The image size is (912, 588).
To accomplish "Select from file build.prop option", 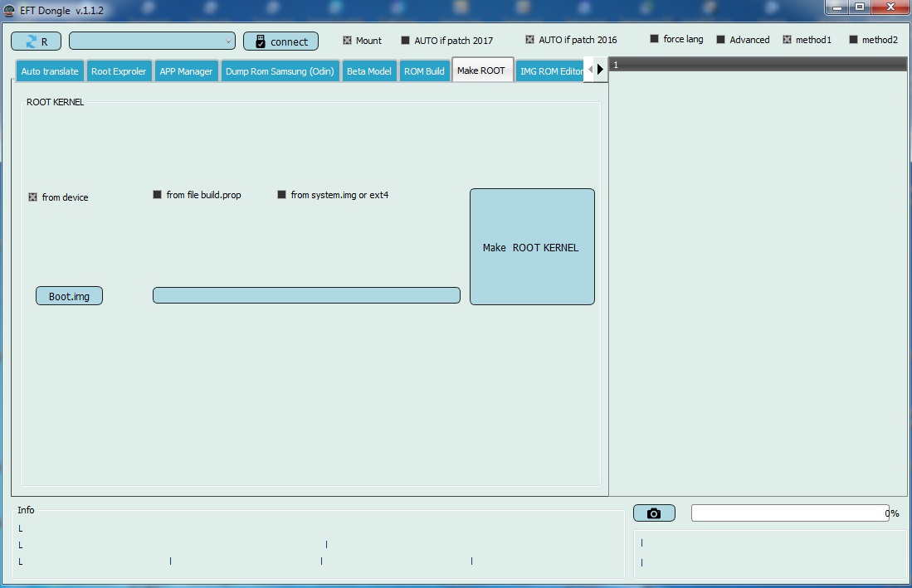I will [x=197, y=195].
